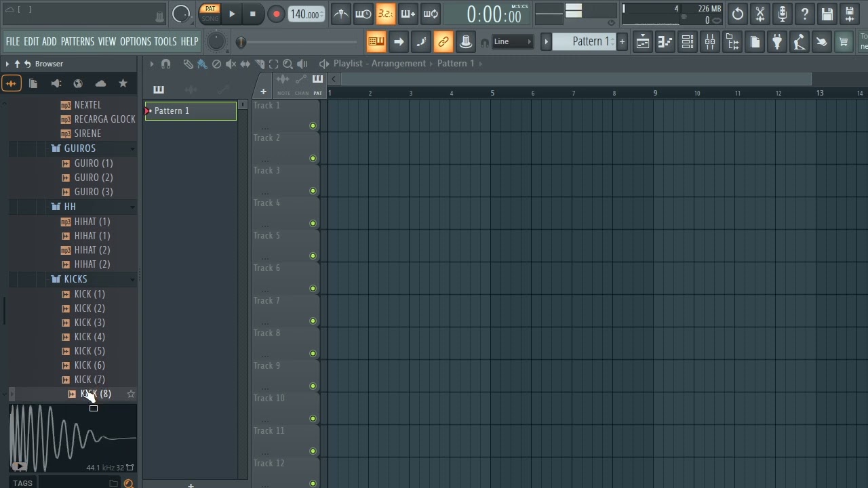868x488 pixels.
Task: Mute Track 1 using its green light
Action: tap(313, 126)
